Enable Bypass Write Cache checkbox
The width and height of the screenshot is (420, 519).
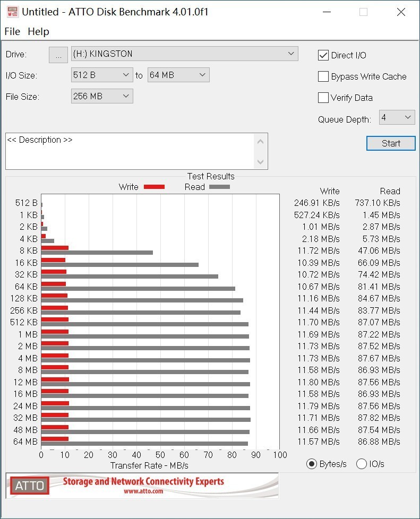click(323, 76)
